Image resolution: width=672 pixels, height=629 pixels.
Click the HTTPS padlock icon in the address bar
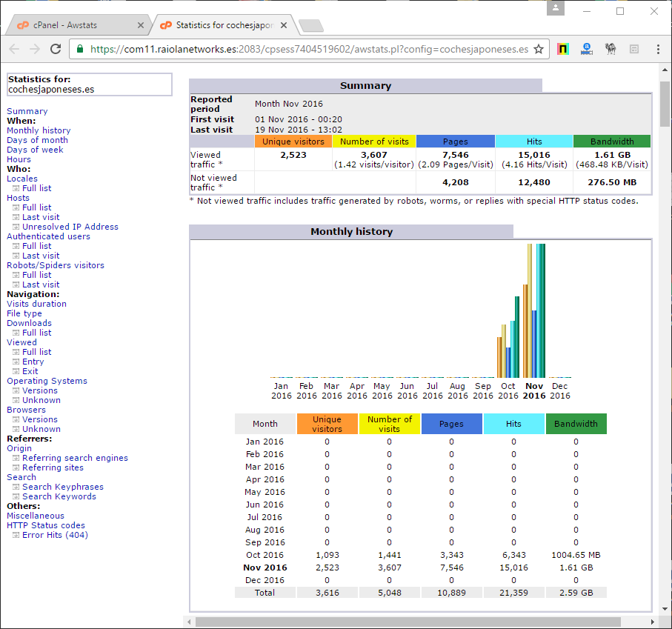pyautogui.click(x=79, y=48)
